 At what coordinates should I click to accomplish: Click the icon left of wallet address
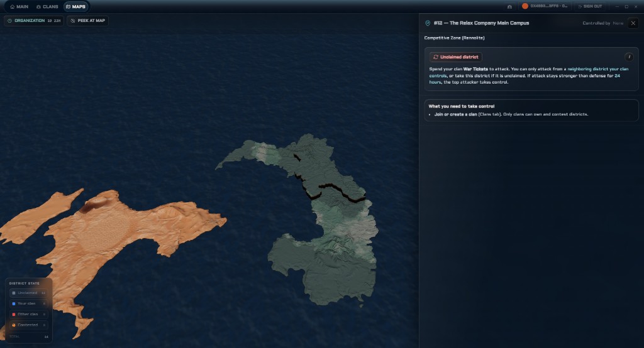509,6
